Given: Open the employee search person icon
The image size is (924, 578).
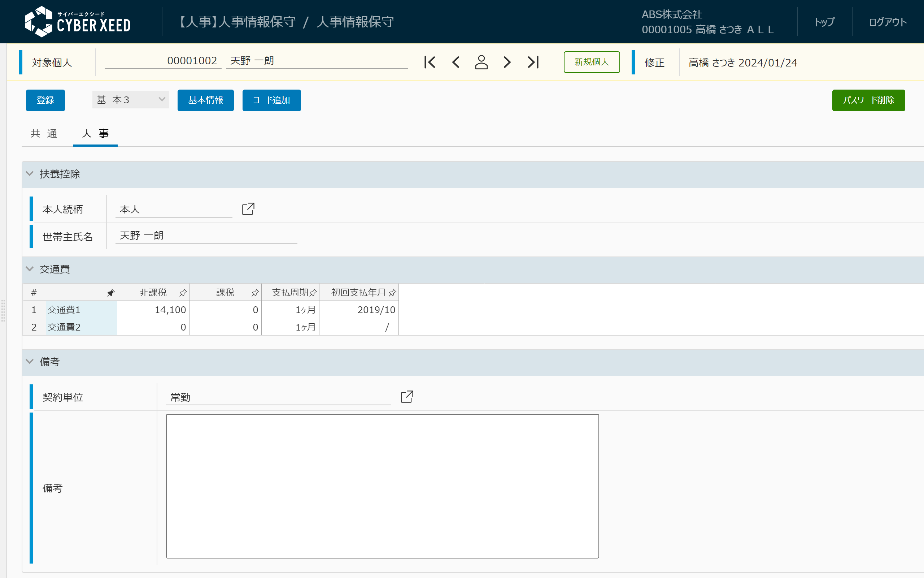Looking at the screenshot, I should (481, 62).
